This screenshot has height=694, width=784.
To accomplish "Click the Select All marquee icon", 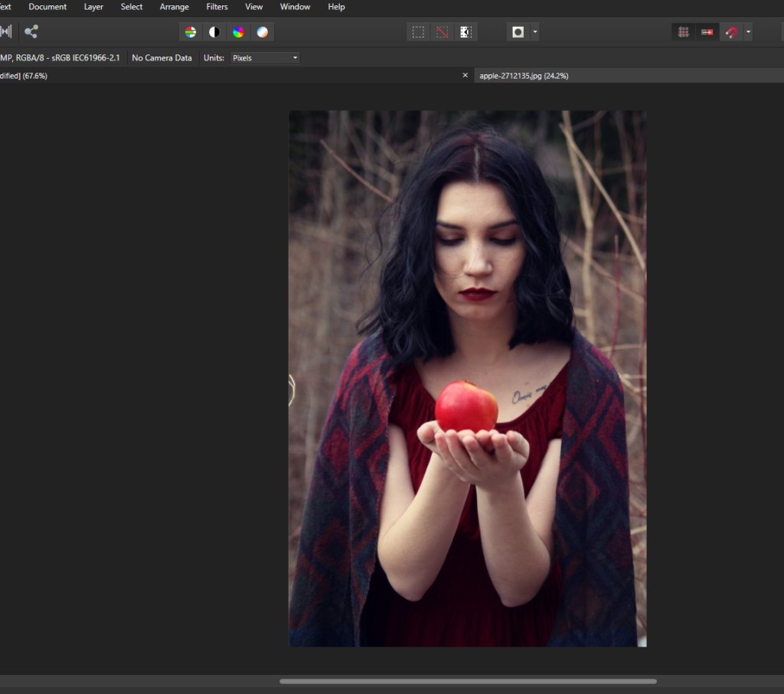I will click(x=418, y=32).
